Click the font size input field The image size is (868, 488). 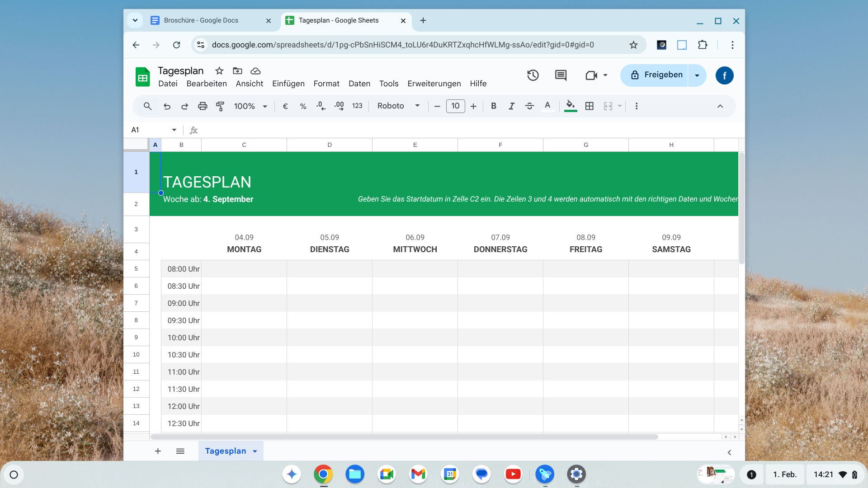click(455, 106)
